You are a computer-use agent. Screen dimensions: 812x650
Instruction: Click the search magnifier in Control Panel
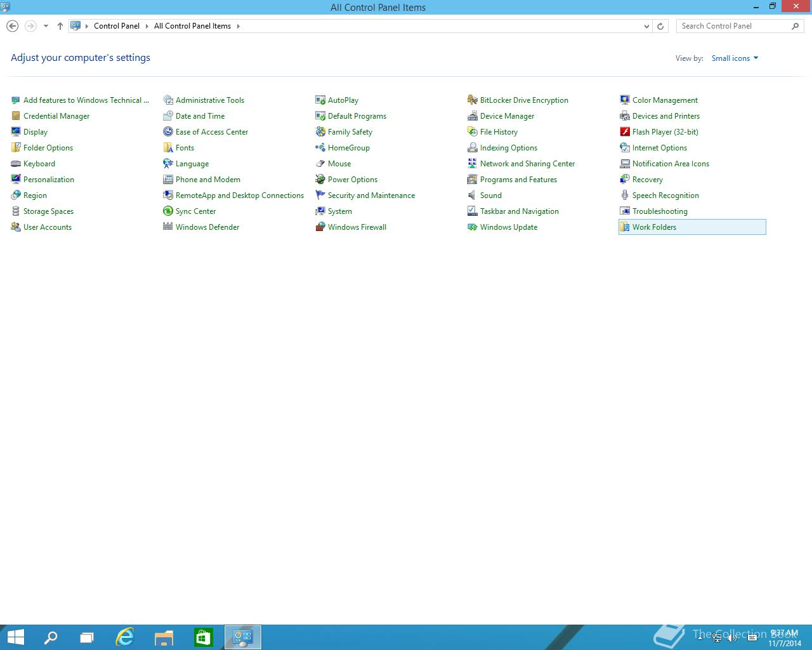tap(796, 26)
